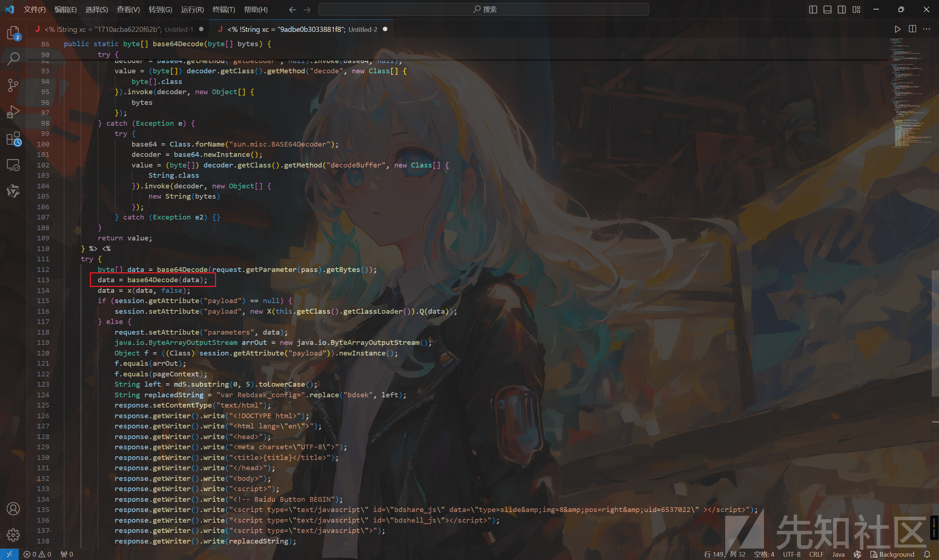Click "f.equals(pageContext);" line
The image size is (939, 560).
[x=161, y=374]
